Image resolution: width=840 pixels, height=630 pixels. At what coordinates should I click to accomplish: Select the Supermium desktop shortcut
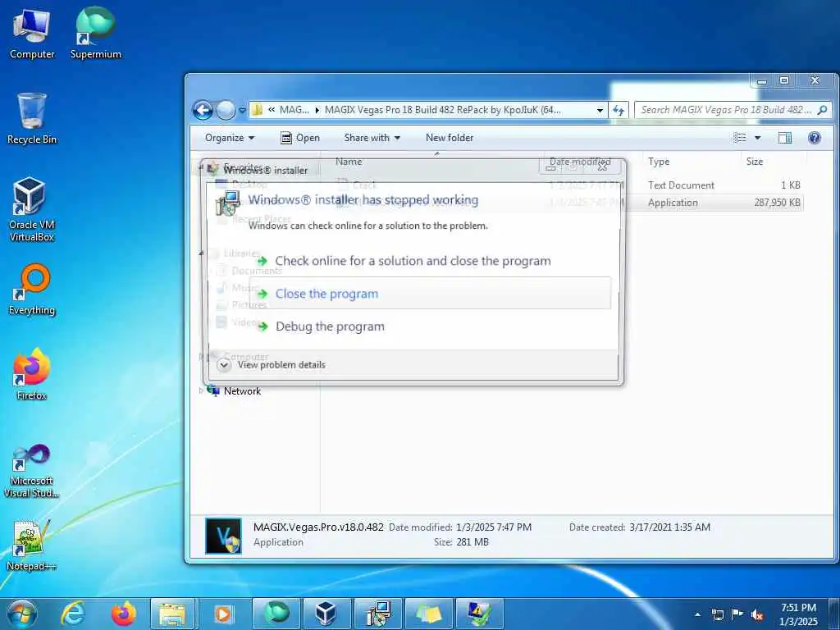[95, 34]
